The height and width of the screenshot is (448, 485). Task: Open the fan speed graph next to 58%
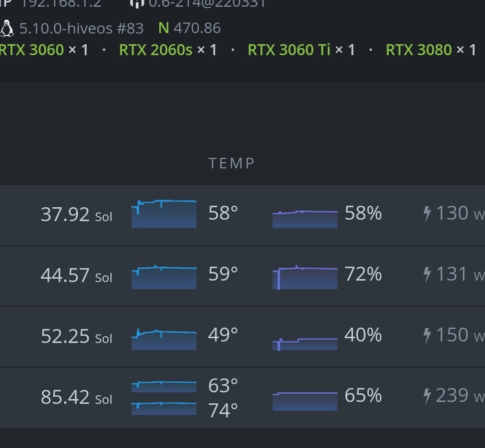[305, 219]
